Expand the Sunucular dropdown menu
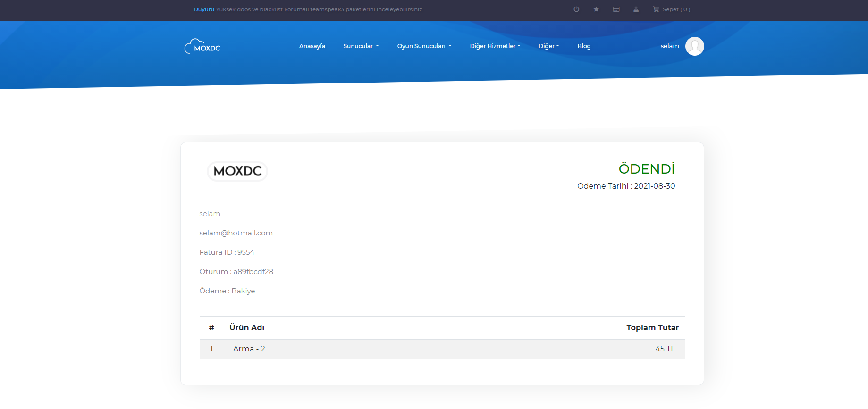 click(361, 46)
